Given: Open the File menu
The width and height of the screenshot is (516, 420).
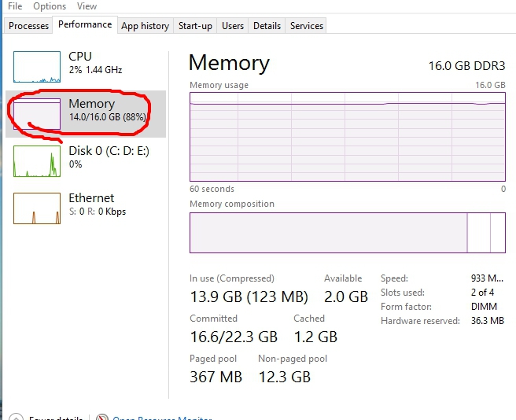Looking at the screenshot, I should 15,6.
